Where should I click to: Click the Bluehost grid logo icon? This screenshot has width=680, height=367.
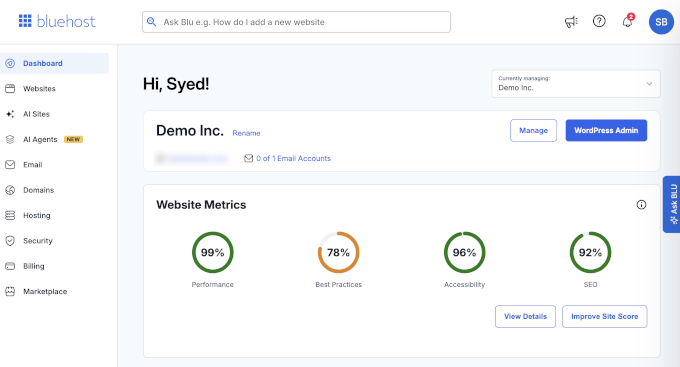click(x=25, y=21)
